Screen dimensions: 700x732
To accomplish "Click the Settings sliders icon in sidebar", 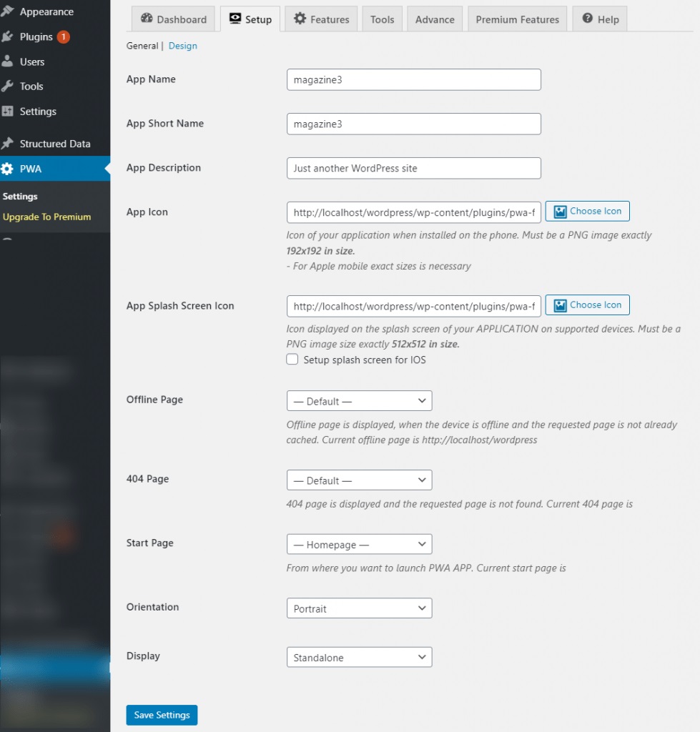I will (8, 112).
